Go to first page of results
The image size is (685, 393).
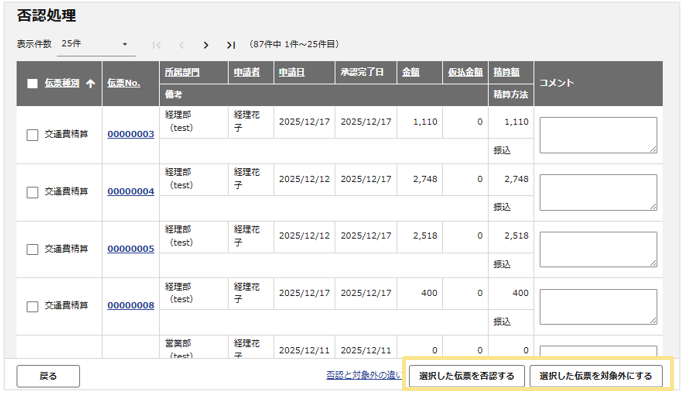(157, 45)
